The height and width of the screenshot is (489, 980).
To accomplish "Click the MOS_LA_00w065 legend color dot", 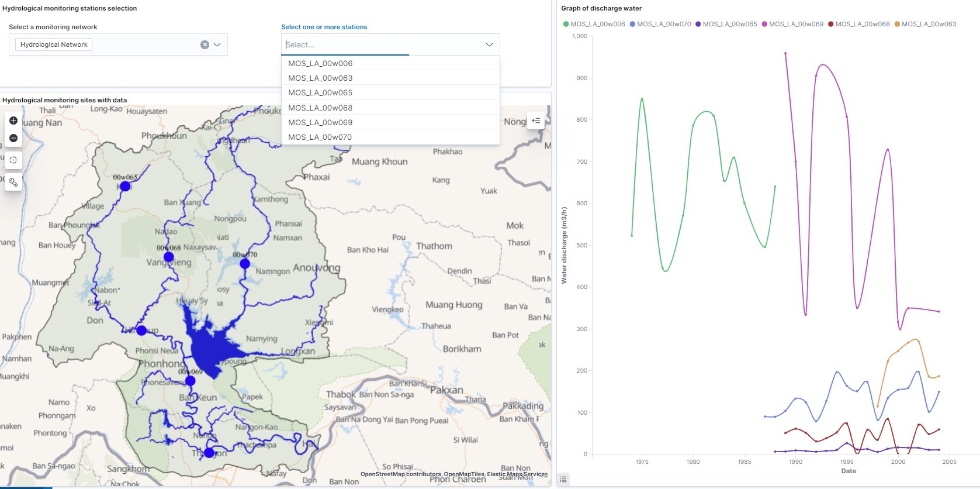I will (x=698, y=24).
